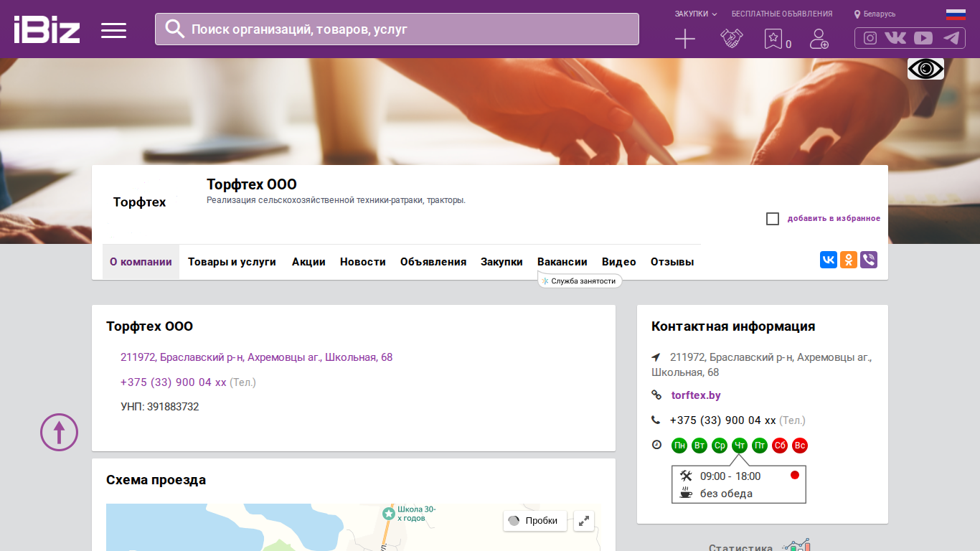Viewport: 980px width, 551px height.
Task: Select Monday (Пн) schedule day
Action: point(679,446)
